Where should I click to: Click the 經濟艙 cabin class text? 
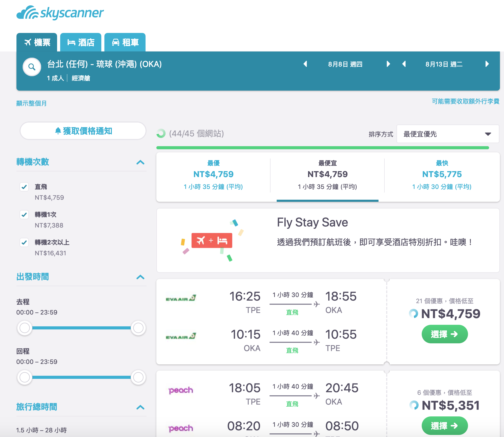click(x=81, y=78)
